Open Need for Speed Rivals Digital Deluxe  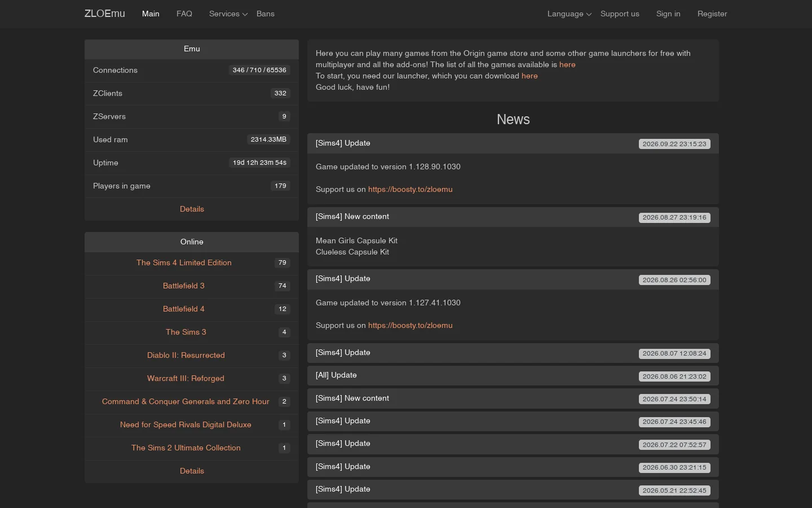pos(186,424)
